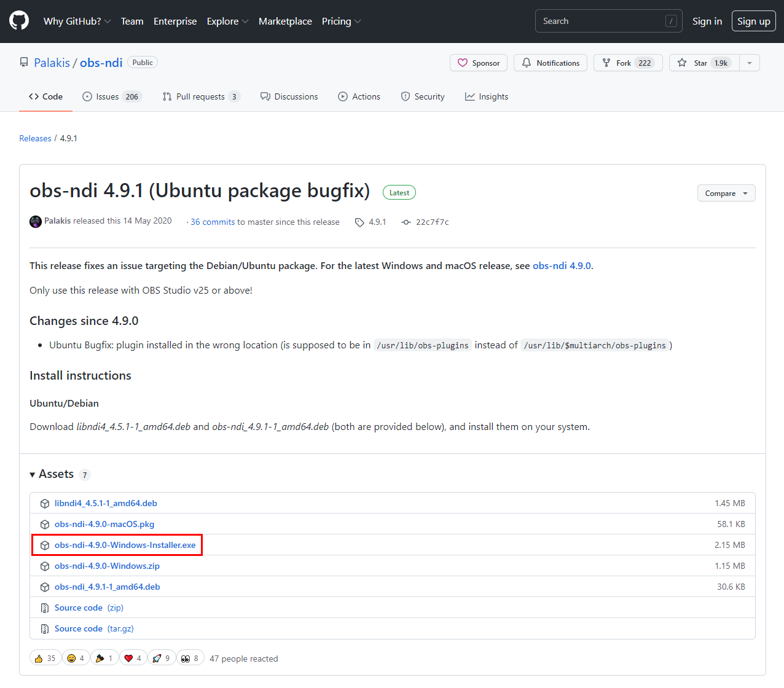Switch to the Code tab
784x688 pixels.
point(45,96)
